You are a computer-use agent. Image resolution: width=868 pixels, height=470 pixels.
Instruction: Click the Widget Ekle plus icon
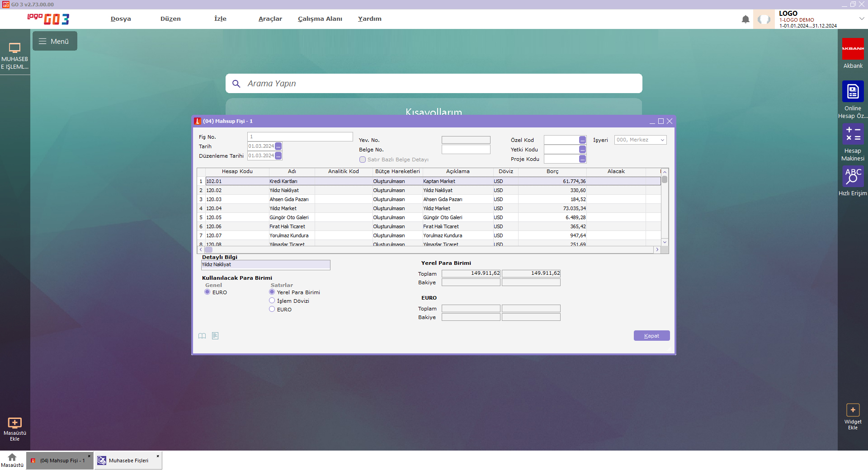[853, 410]
